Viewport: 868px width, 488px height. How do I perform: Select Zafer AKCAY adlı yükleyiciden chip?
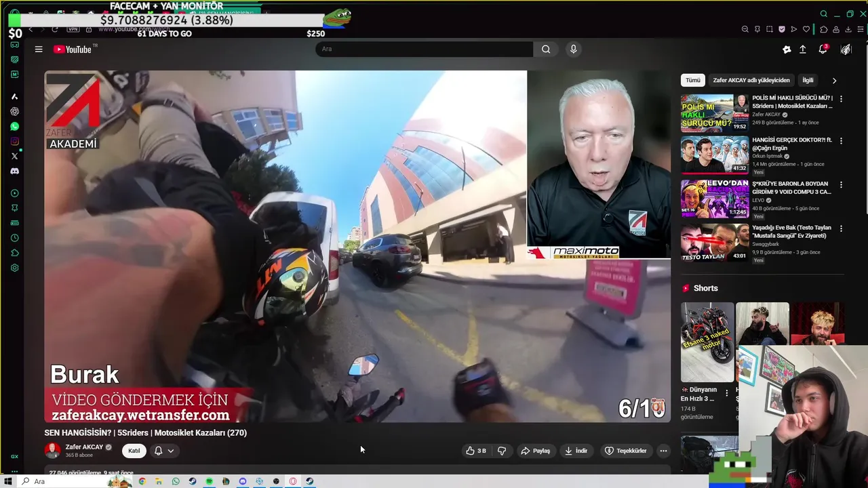tap(751, 80)
